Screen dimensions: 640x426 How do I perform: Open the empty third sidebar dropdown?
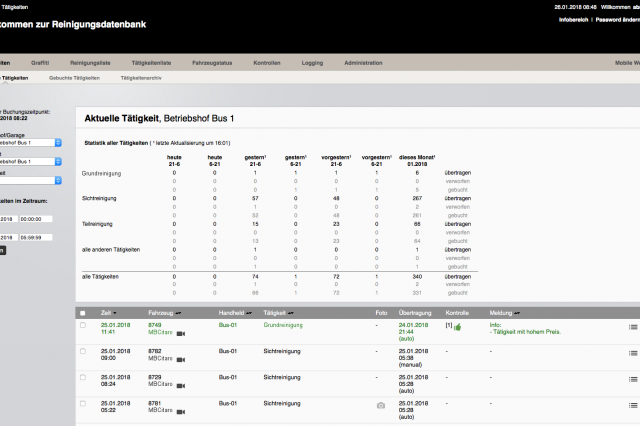31,180
